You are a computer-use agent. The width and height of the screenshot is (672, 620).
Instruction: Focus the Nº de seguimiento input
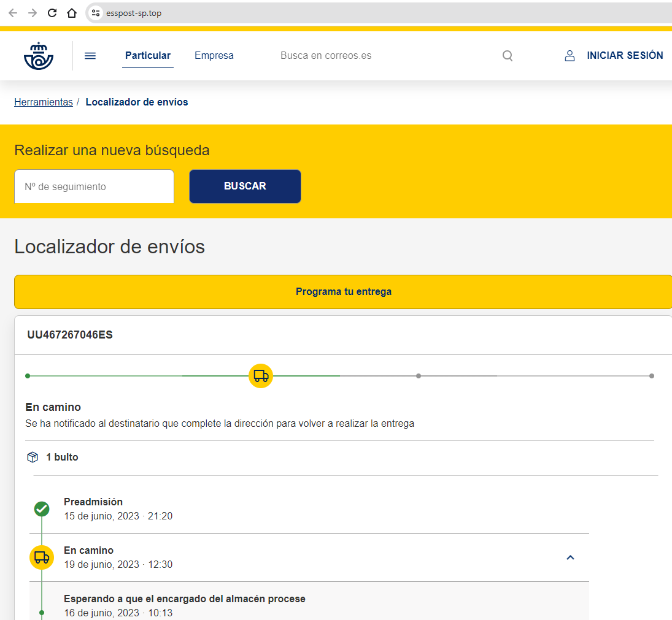(95, 186)
